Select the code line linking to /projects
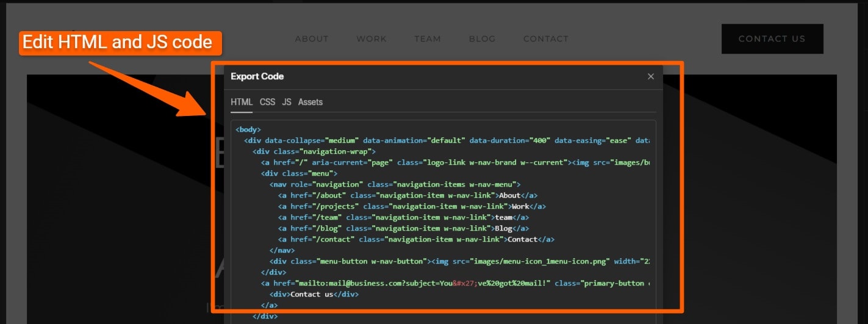This screenshot has width=868, height=324. click(412, 206)
